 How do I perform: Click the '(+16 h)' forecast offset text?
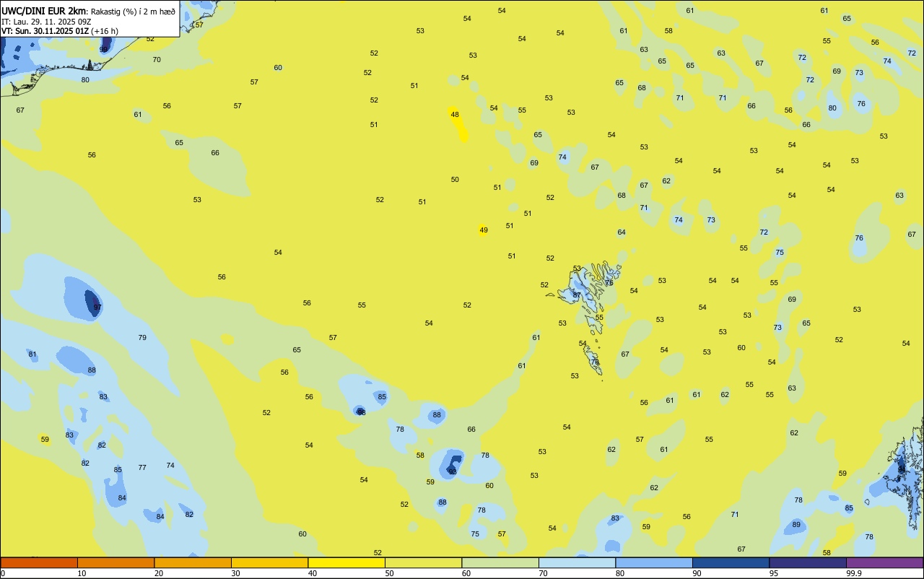point(105,31)
